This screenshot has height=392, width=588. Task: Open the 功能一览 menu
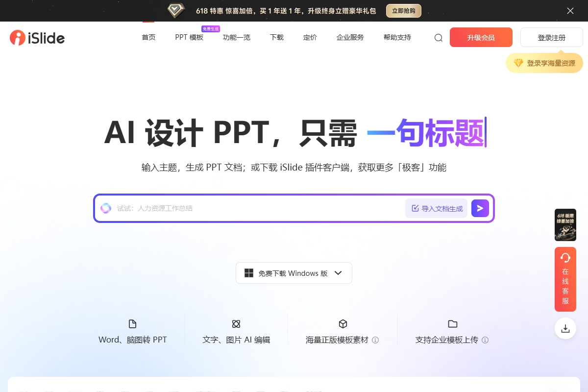(236, 38)
